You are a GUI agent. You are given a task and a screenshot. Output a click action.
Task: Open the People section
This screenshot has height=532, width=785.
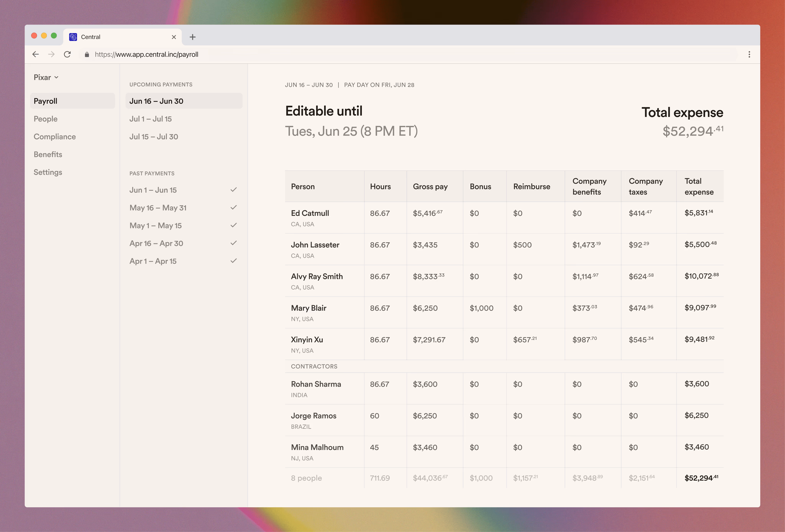tap(46, 119)
